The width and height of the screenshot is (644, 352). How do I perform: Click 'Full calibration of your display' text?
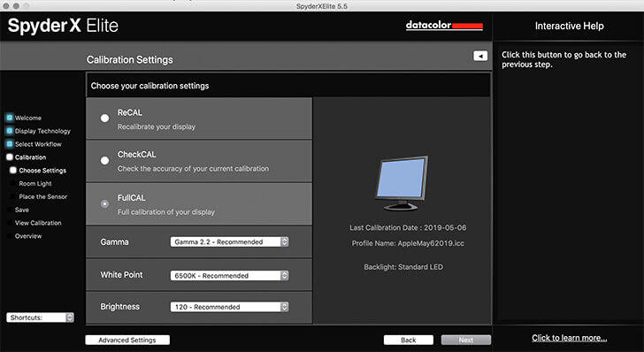pyautogui.click(x=166, y=212)
